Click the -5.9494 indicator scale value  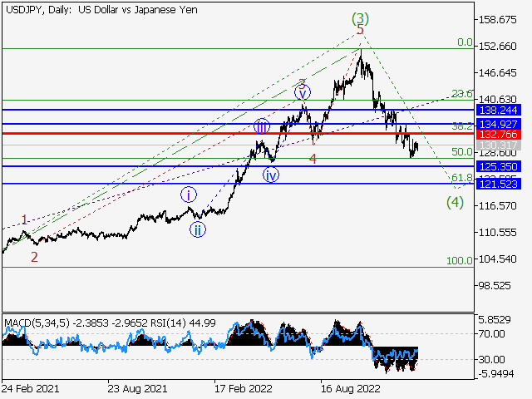(x=496, y=374)
